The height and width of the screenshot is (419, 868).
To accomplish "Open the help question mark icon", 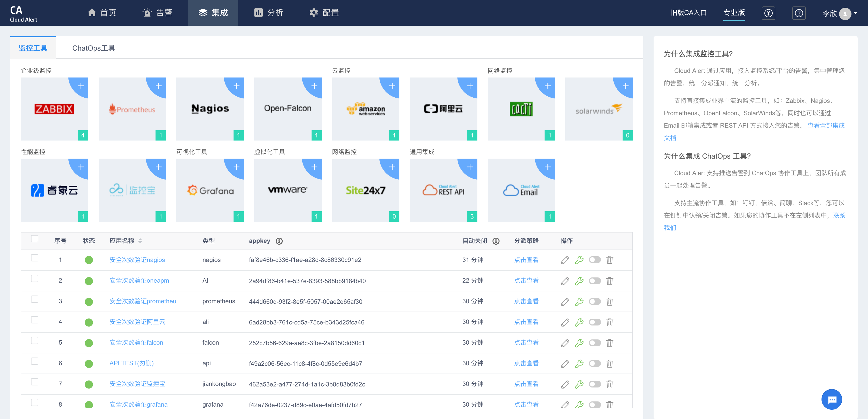I will coord(799,13).
